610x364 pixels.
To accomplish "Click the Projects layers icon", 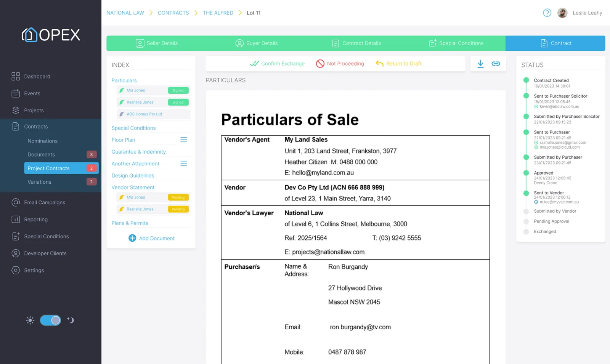I will click(16, 110).
